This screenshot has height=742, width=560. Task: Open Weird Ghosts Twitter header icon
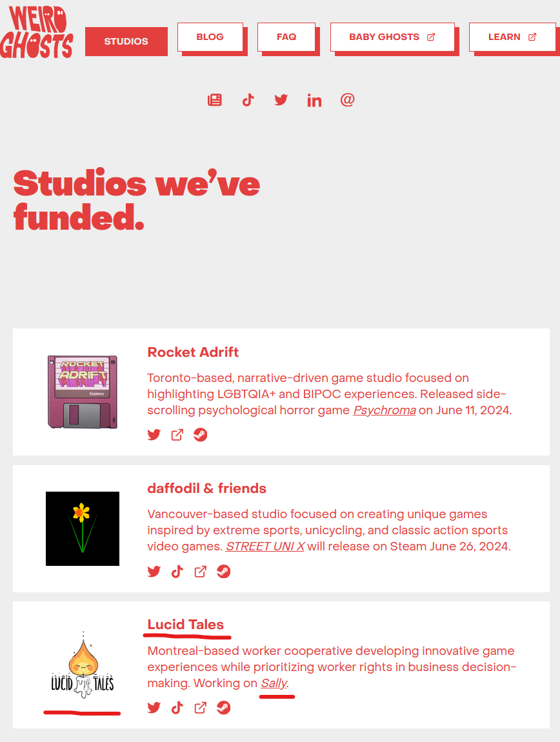pyautogui.click(x=281, y=100)
